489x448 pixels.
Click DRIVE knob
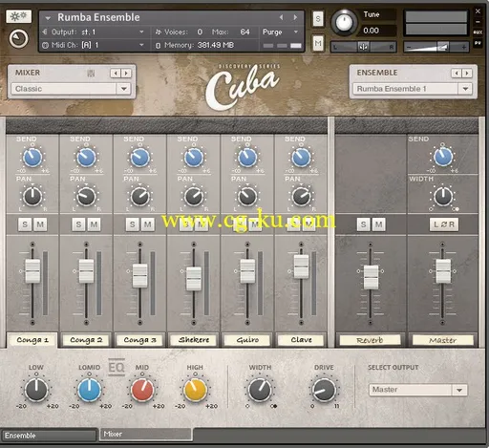(x=324, y=390)
